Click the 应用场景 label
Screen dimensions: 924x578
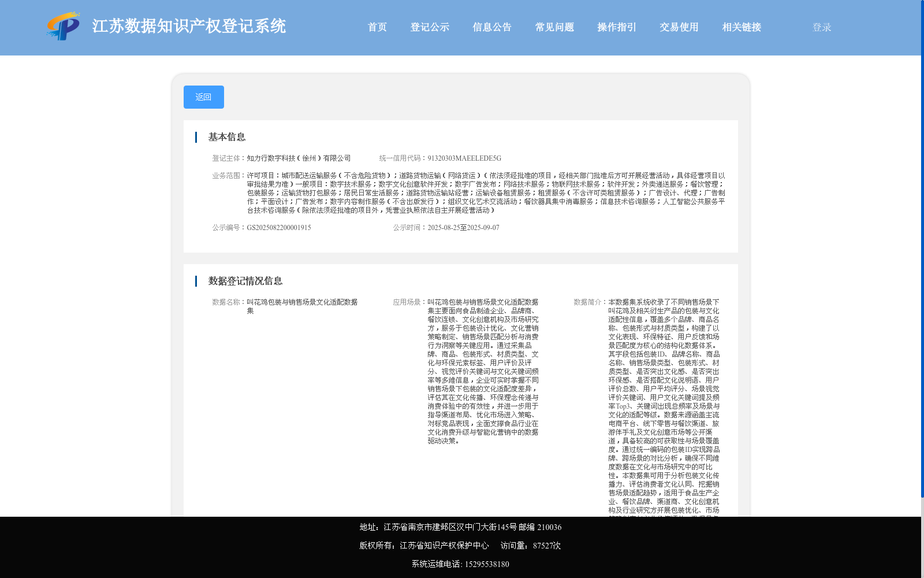(x=410, y=302)
